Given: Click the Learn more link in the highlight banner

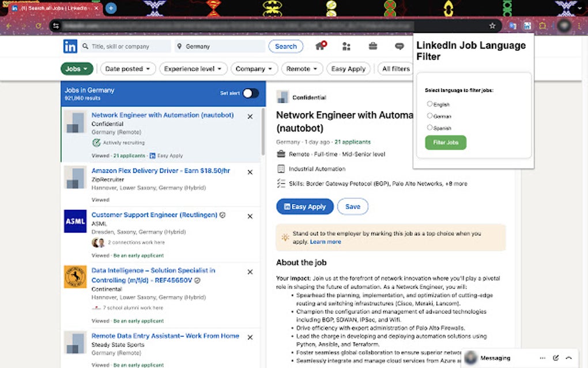Looking at the screenshot, I should click(326, 241).
